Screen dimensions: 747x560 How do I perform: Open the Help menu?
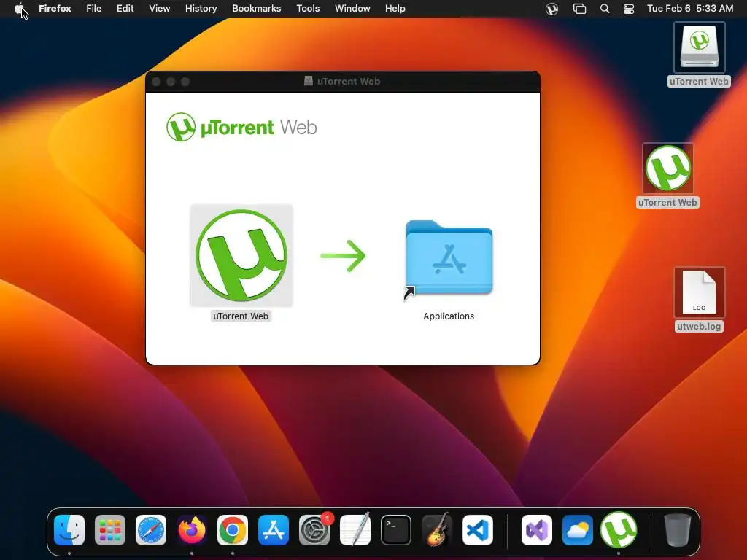[395, 9]
